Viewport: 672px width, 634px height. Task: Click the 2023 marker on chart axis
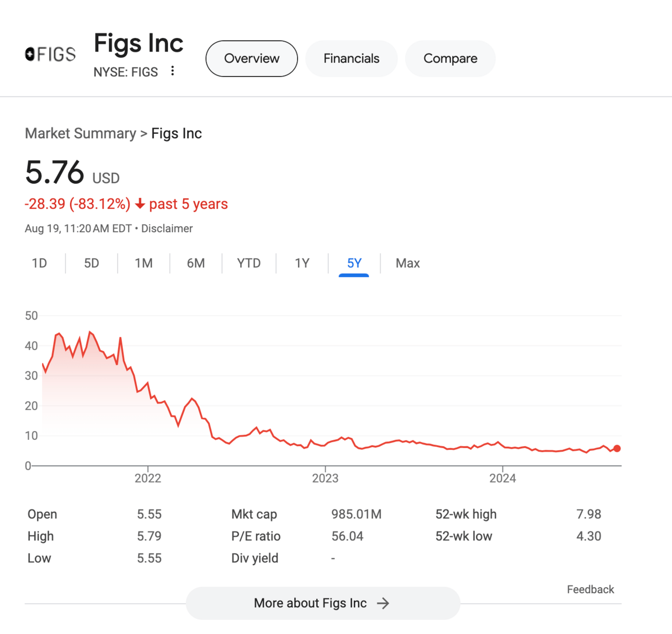tap(325, 478)
